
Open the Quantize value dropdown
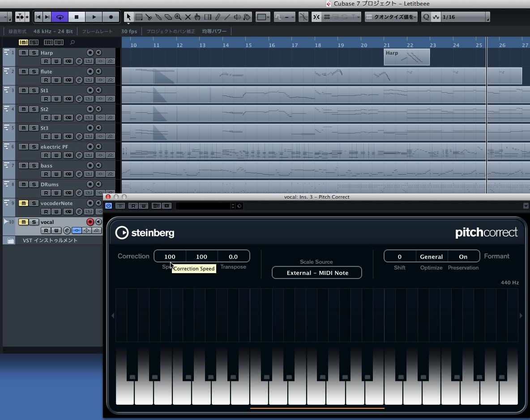[392, 17]
